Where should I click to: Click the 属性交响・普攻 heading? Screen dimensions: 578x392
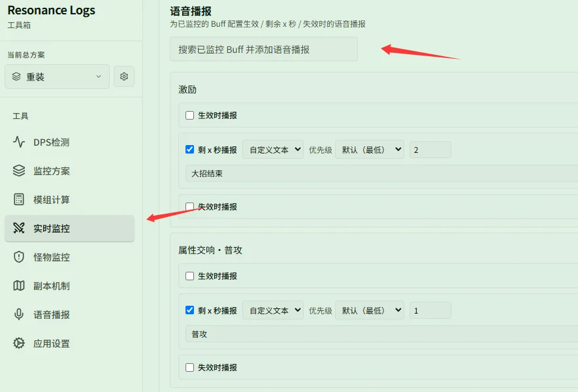[210, 250]
